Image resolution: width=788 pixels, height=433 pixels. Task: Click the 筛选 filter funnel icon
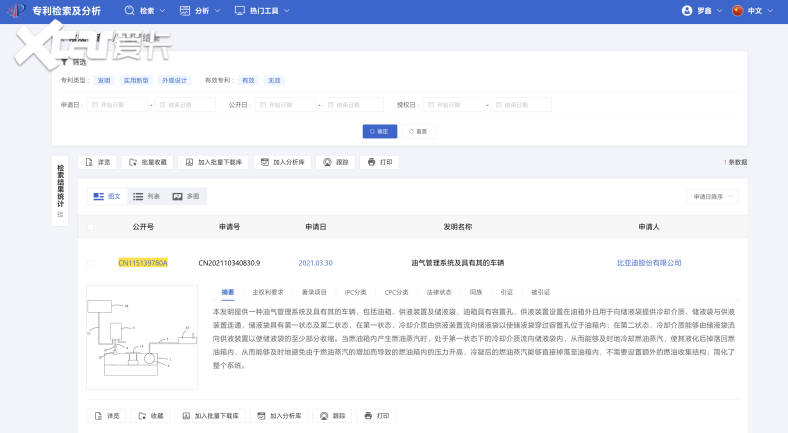(x=65, y=62)
